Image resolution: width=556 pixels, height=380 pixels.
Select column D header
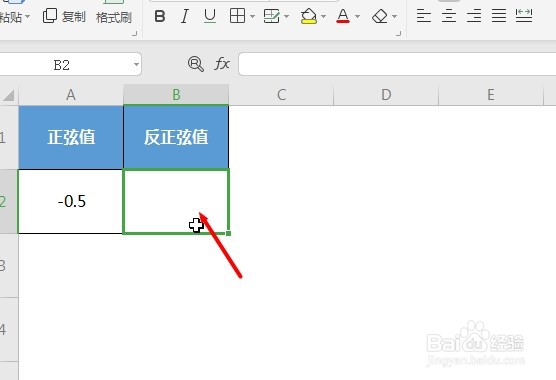[386, 95]
